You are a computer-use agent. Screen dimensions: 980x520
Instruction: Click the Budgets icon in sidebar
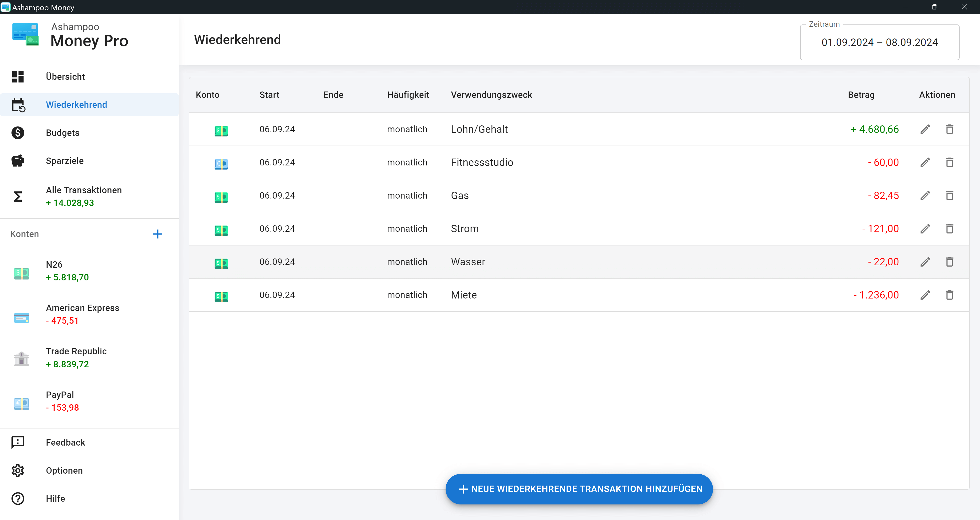click(18, 133)
